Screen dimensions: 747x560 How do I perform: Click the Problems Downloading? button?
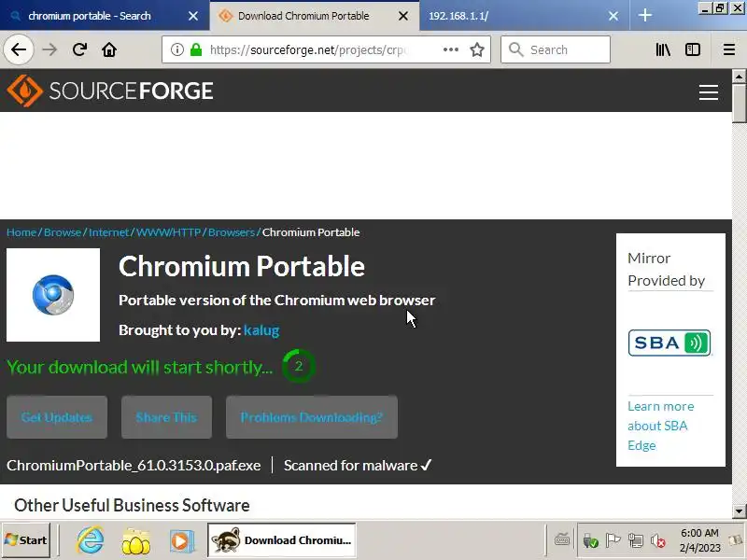(x=312, y=417)
